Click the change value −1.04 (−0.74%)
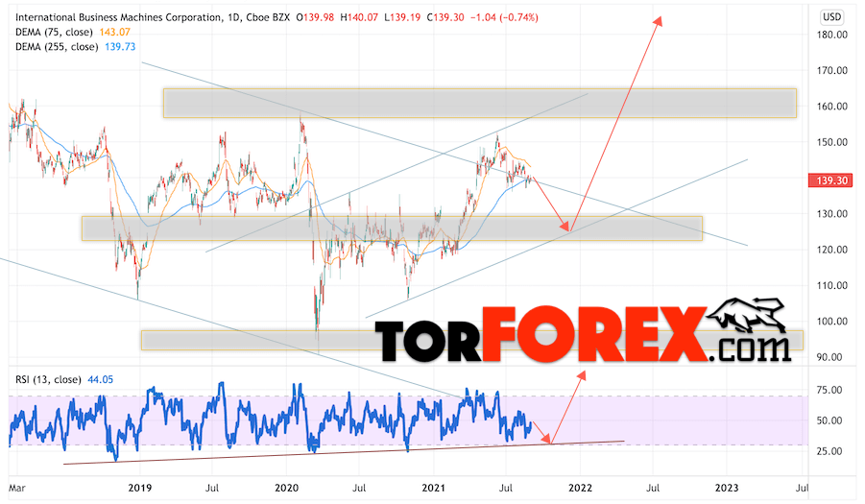The width and height of the screenshot is (865, 504). pyautogui.click(x=504, y=17)
